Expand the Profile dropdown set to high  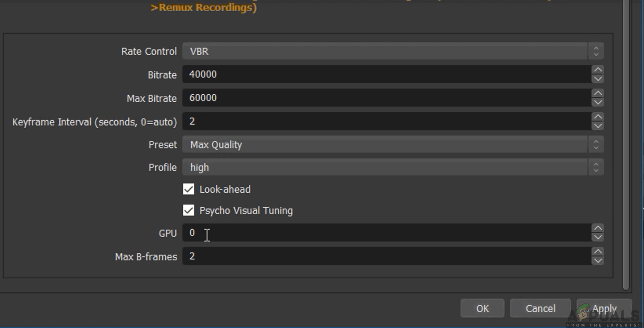tap(393, 167)
